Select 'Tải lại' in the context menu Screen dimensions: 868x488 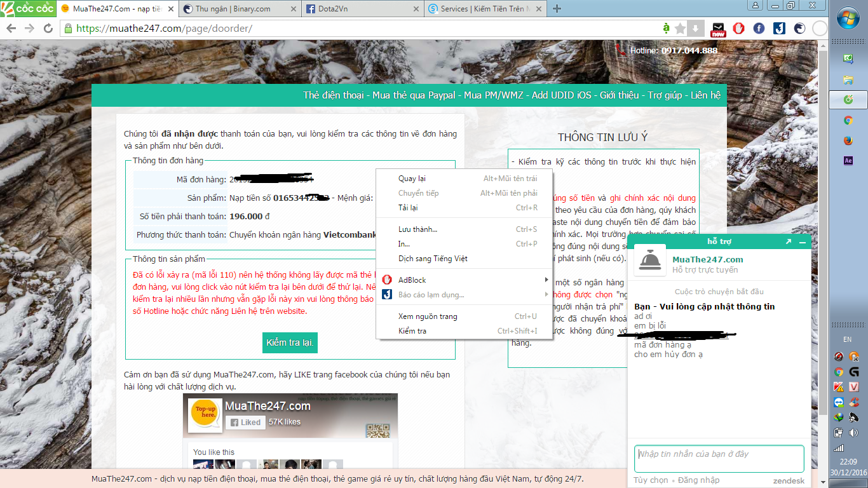465,208
